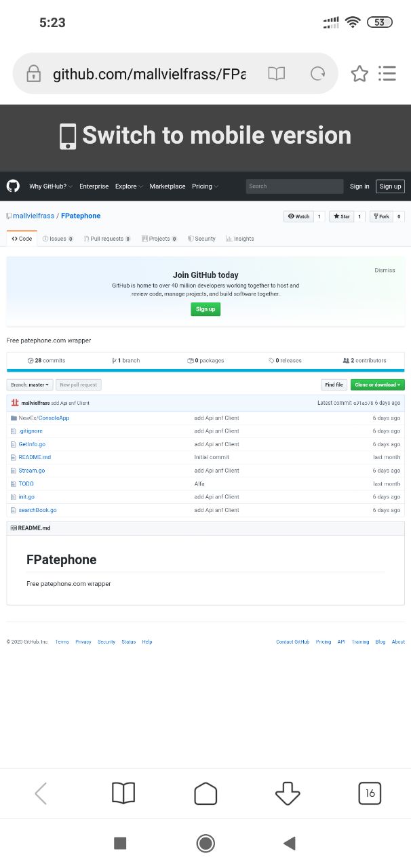View 1 branch

[x=126, y=361]
